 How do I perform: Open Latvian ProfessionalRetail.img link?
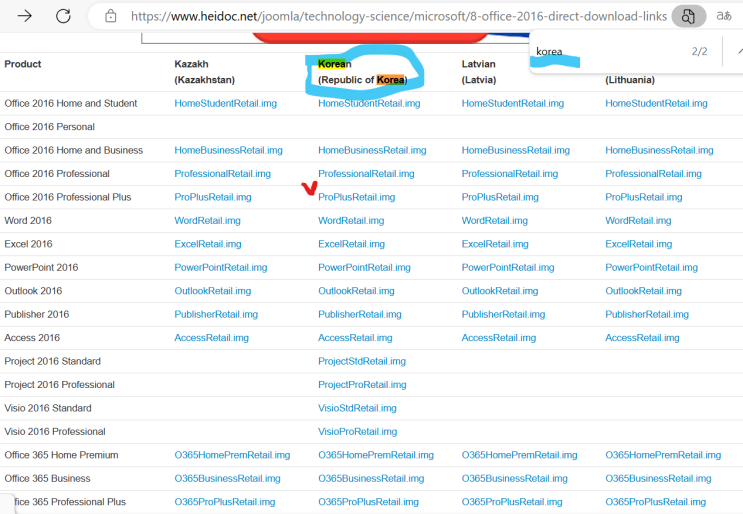click(510, 174)
